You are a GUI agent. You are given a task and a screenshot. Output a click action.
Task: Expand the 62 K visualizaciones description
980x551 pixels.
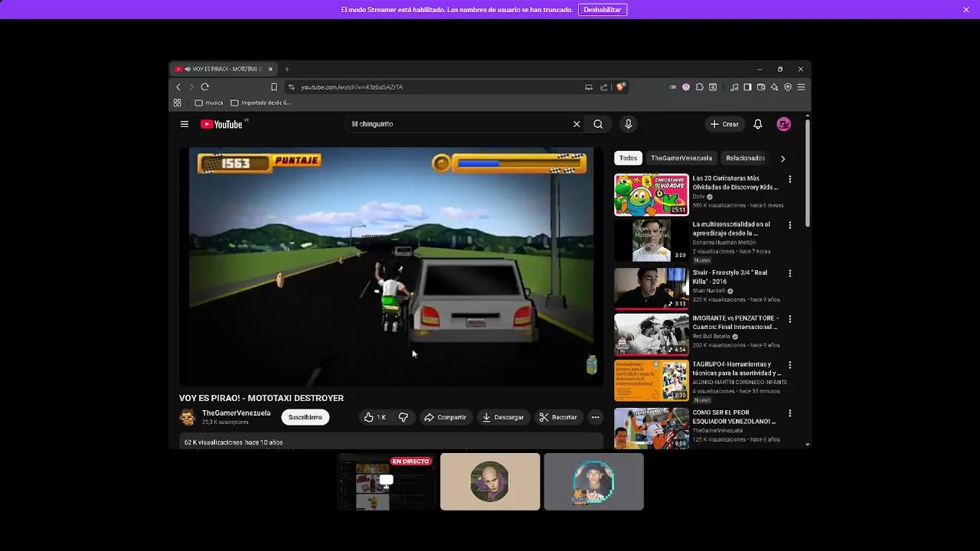point(391,442)
